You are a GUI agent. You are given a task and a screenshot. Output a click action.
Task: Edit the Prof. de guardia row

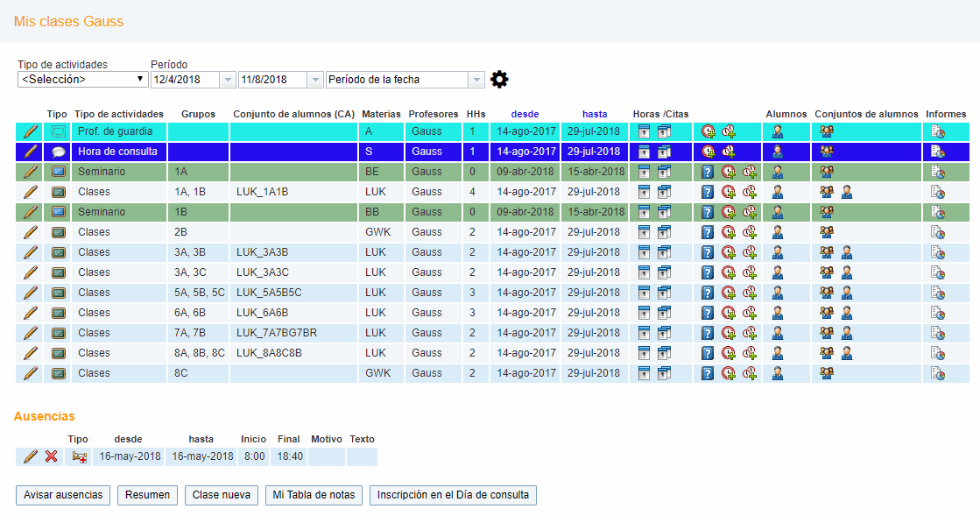pos(30,131)
